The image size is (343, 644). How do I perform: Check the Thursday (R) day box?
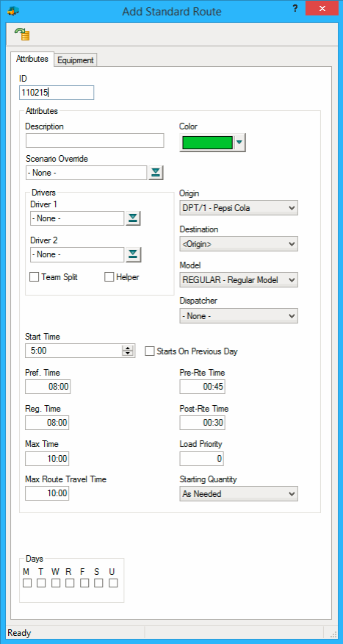[70, 583]
